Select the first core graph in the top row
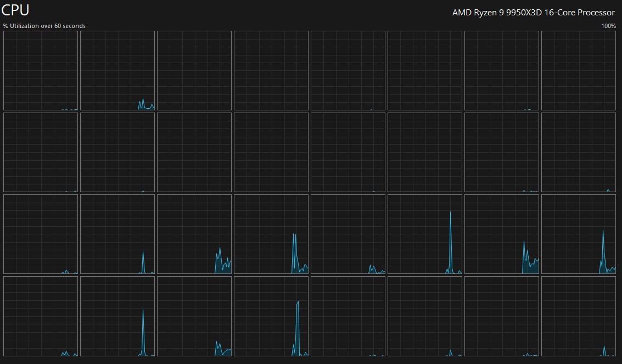This screenshot has width=622, height=364. pyautogui.click(x=41, y=71)
